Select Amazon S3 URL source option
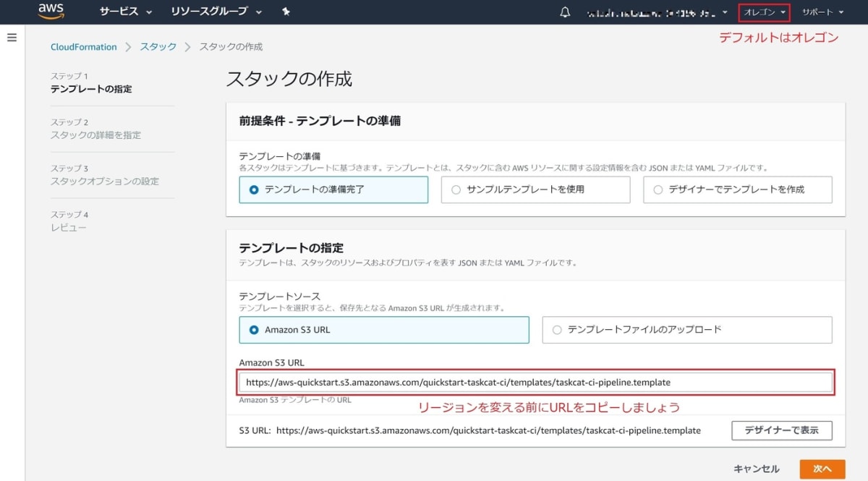 click(384, 330)
